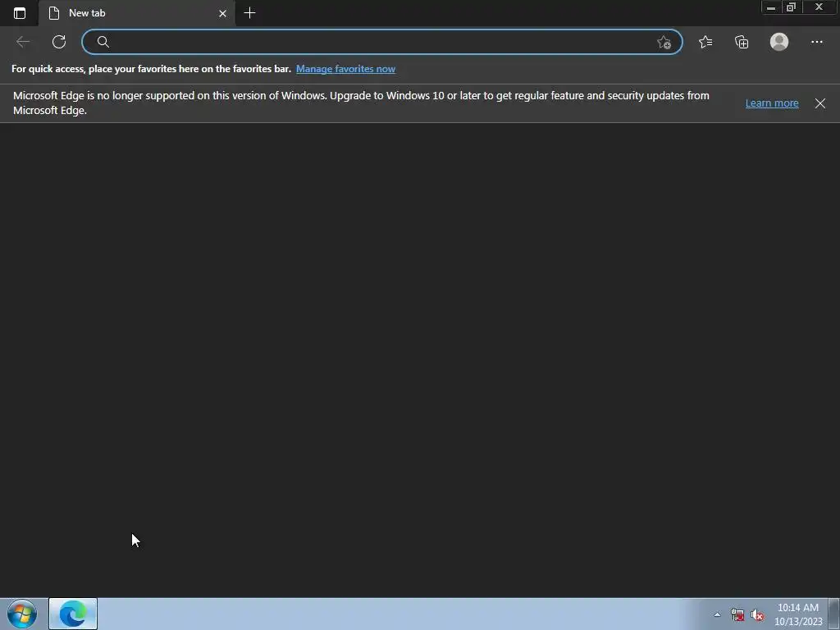Restore down the Edge browser window
Image resolution: width=840 pixels, height=630 pixels.
pos(792,7)
